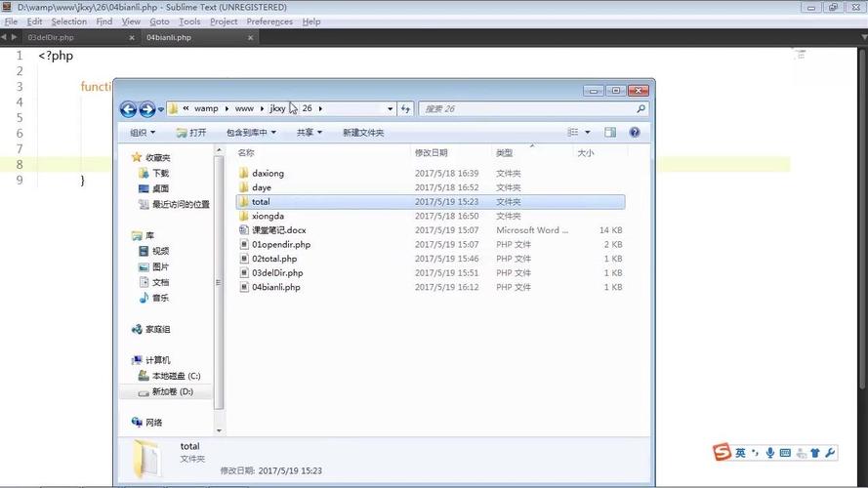Click the search box in Explorer
This screenshot has height=488, width=868.
(527, 109)
